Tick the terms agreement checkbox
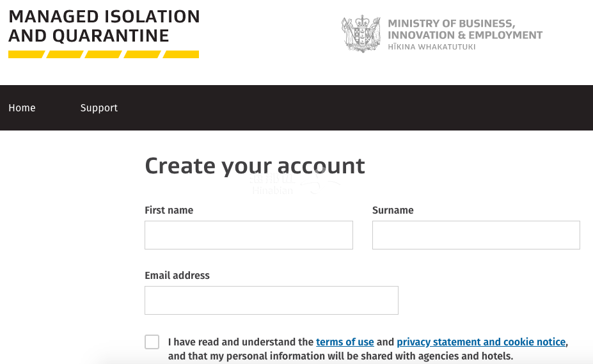The image size is (593, 364). (152, 342)
